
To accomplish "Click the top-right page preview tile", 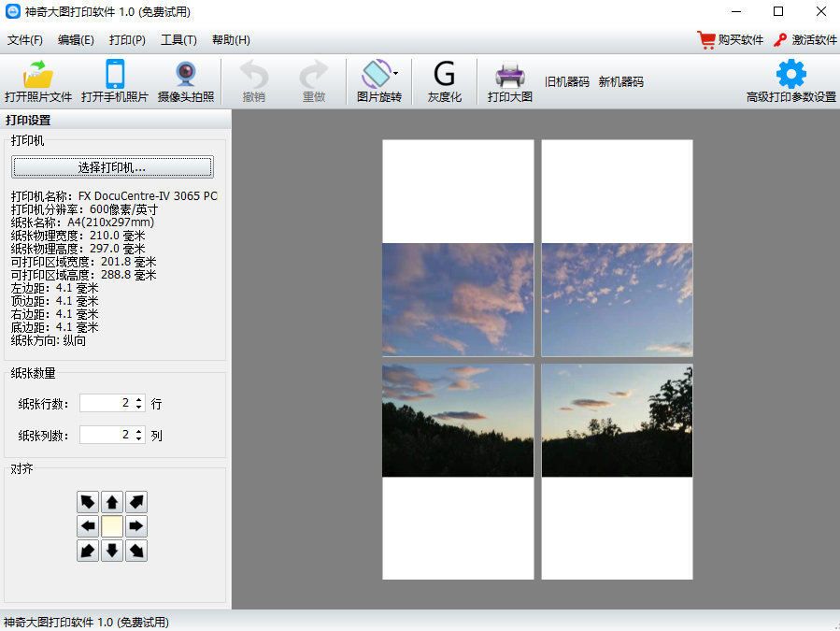I will click(617, 248).
